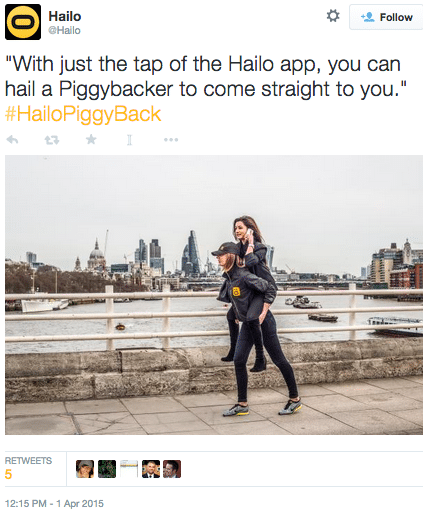Click the tweet text about Piggybacker
423x514 pixels.
206,77
